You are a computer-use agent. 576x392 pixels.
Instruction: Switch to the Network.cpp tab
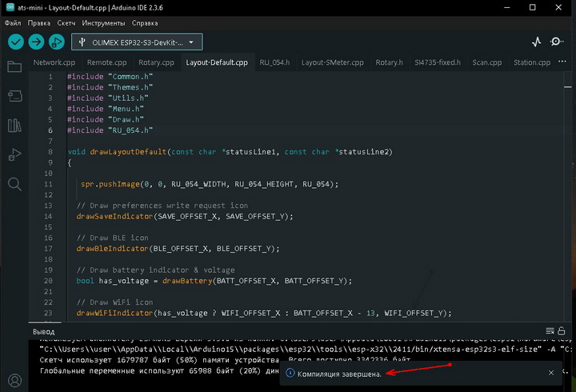(x=54, y=62)
